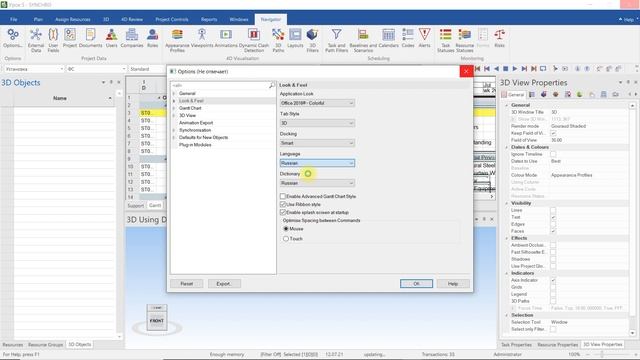Open Roles from the ribbon
Screen dimensions: 640x360
153,38
